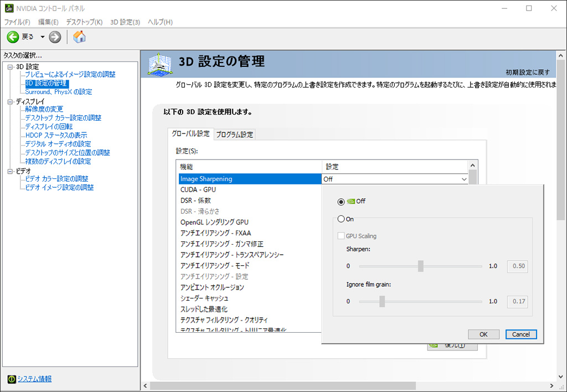Open ビデオ イメージ設定の調整 tree item
567x392 pixels.
point(59,187)
